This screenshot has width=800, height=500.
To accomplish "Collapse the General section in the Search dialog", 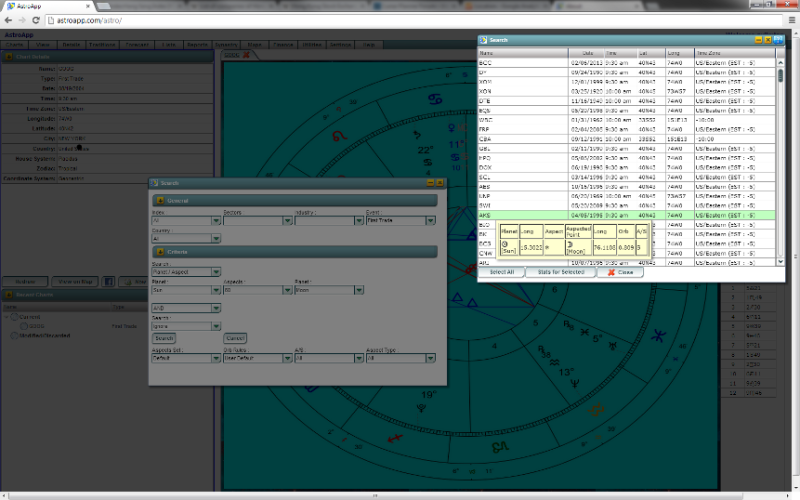I will click(159, 201).
